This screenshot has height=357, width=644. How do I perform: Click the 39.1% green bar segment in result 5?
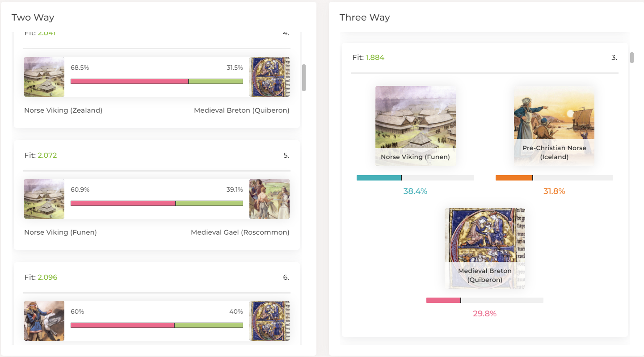209,203
